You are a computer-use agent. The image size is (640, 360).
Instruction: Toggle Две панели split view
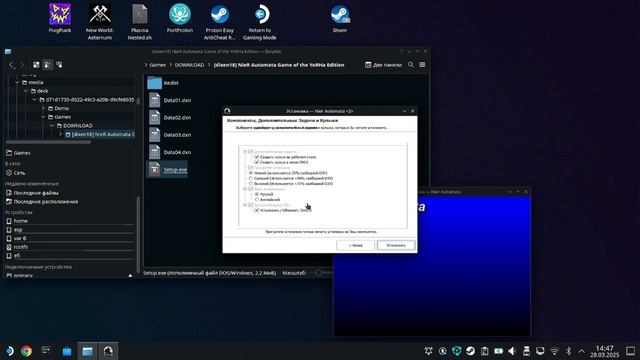[x=383, y=65]
